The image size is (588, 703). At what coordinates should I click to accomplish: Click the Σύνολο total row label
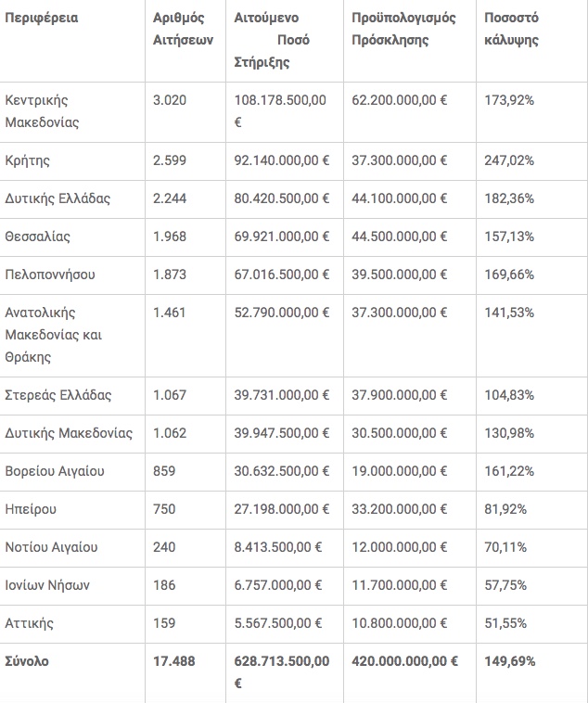pyautogui.click(x=27, y=661)
